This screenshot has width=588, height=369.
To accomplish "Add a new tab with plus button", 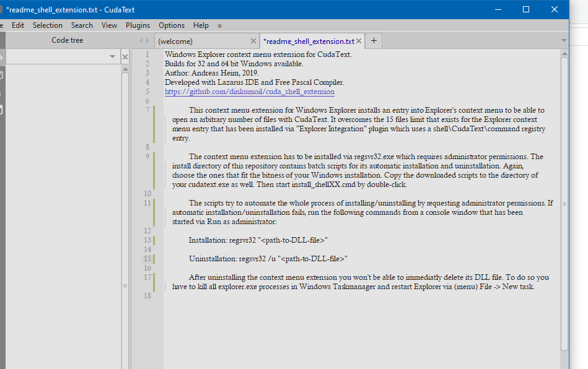I will [x=374, y=41].
